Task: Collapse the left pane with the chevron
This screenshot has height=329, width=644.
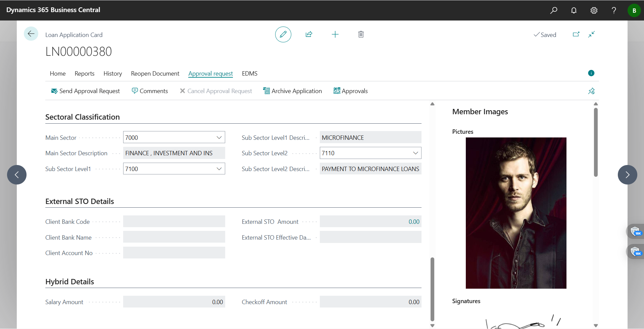Action: click(x=16, y=174)
